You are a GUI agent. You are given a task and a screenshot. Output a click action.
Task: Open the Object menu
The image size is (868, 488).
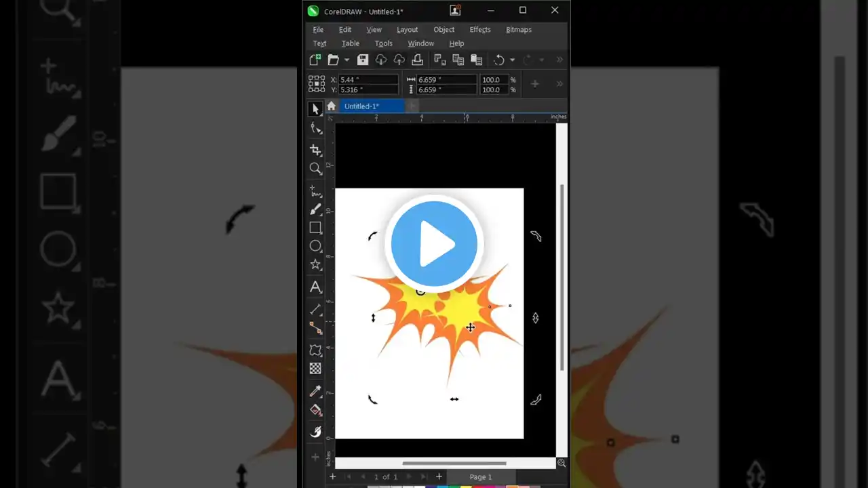click(x=444, y=30)
